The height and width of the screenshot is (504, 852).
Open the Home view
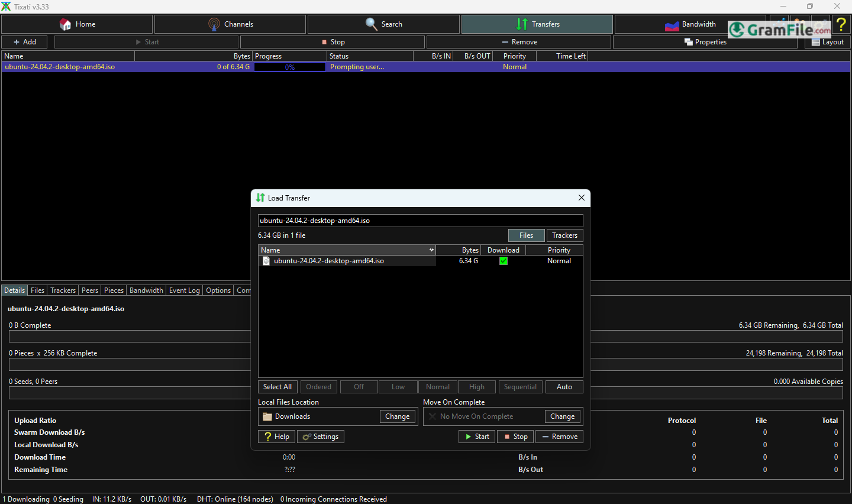pos(77,24)
